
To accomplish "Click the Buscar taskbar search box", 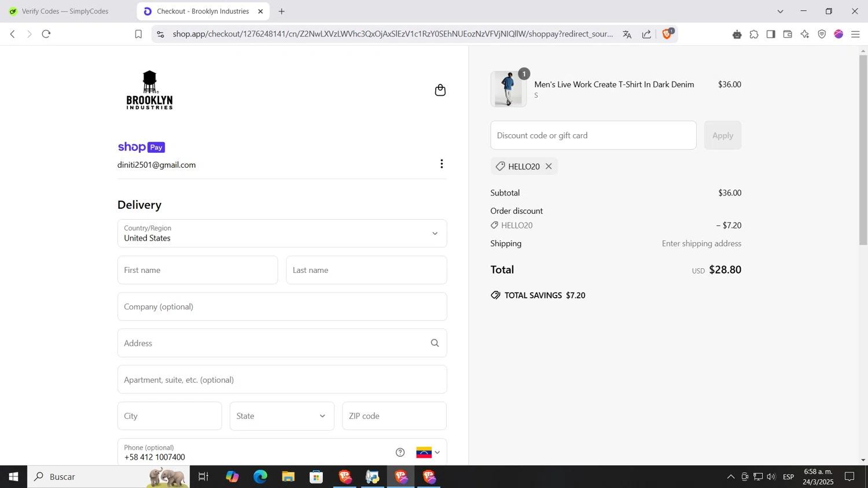I will (109, 476).
